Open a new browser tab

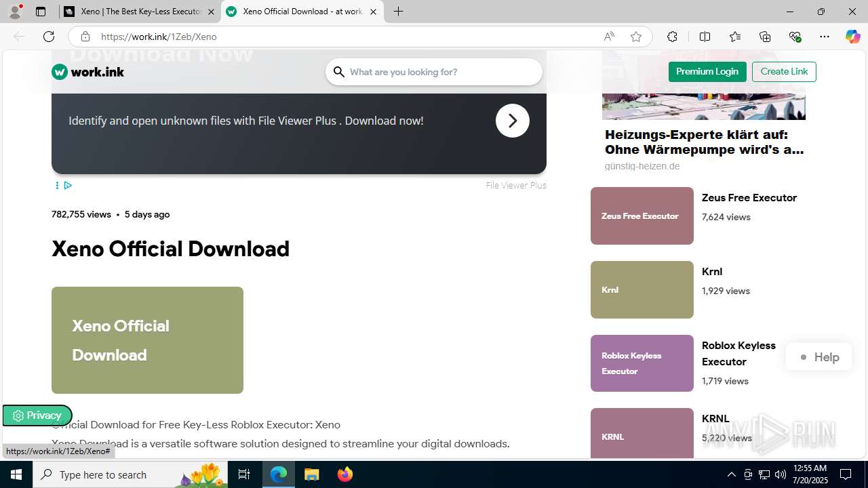coord(399,12)
